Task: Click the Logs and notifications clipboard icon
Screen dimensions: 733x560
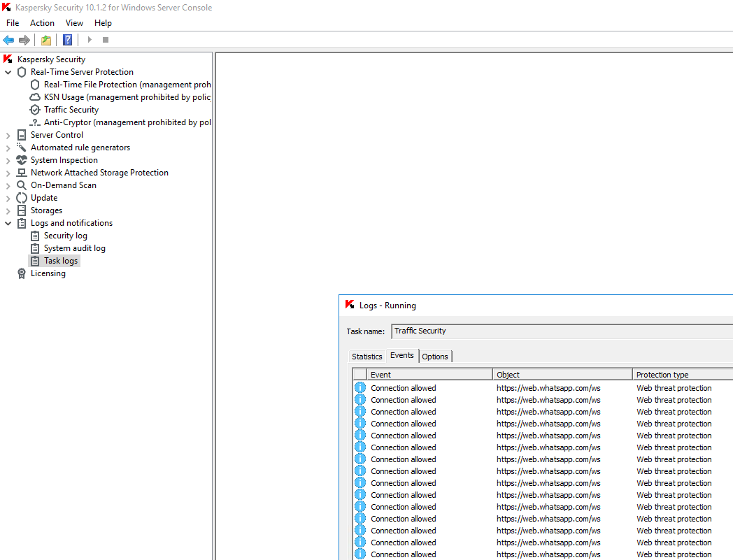Action: [22, 223]
